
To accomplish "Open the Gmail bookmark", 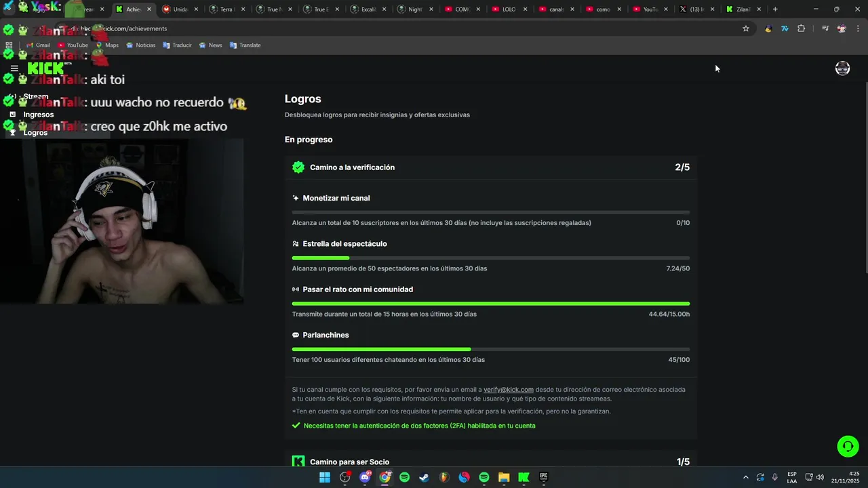I will tap(38, 45).
